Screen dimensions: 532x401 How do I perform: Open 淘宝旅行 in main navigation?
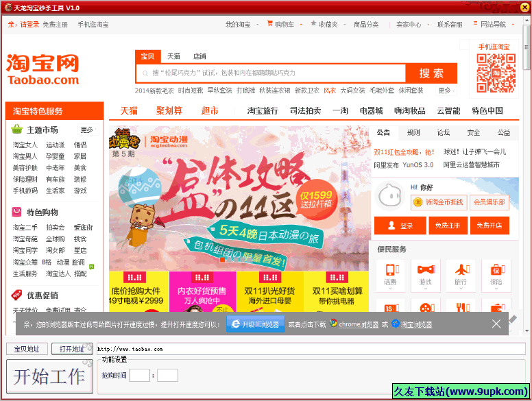tap(263, 110)
